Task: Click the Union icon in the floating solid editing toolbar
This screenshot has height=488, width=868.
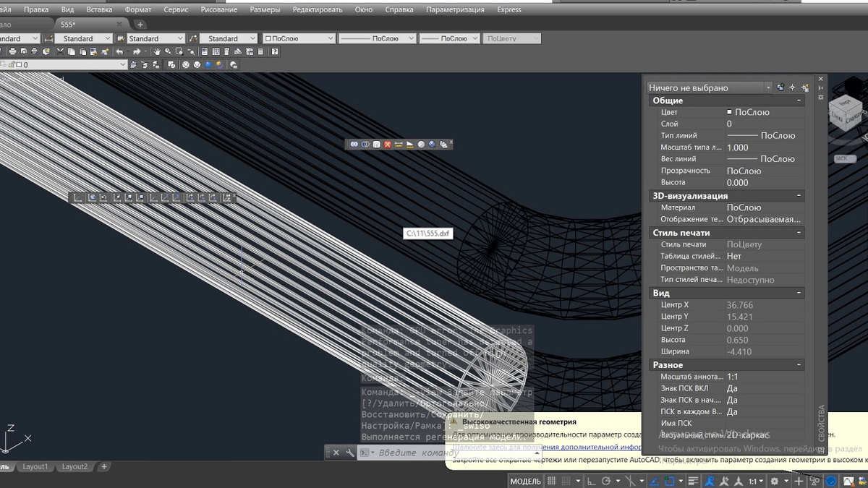Action: (x=354, y=145)
